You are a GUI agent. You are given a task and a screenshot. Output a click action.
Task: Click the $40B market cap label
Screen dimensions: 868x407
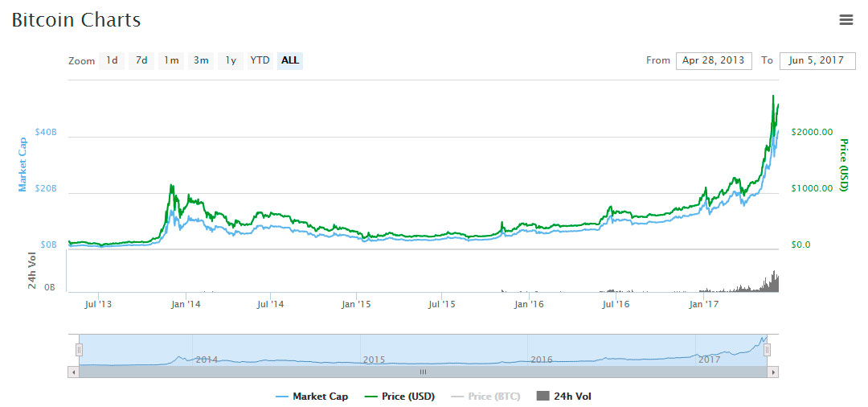[x=46, y=133]
